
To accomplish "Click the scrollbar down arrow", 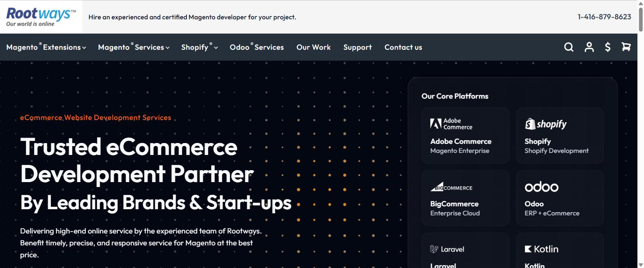I will [641, 265].
